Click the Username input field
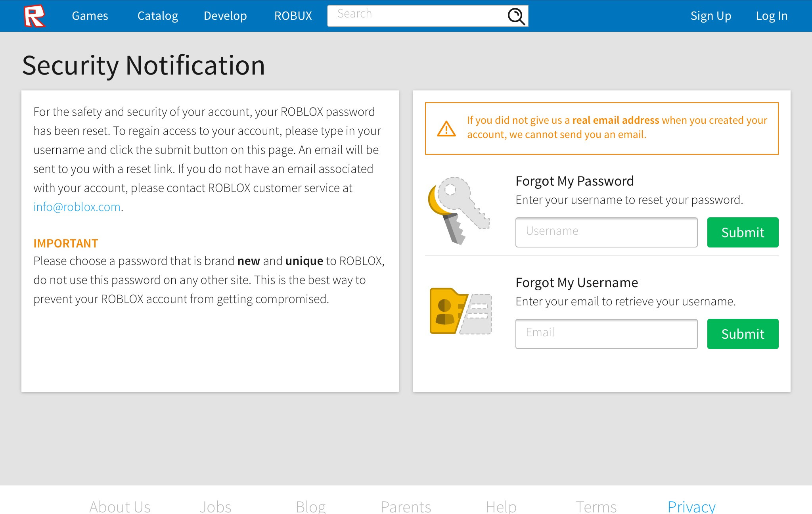Screen dimensions: 812x514 click(606, 232)
